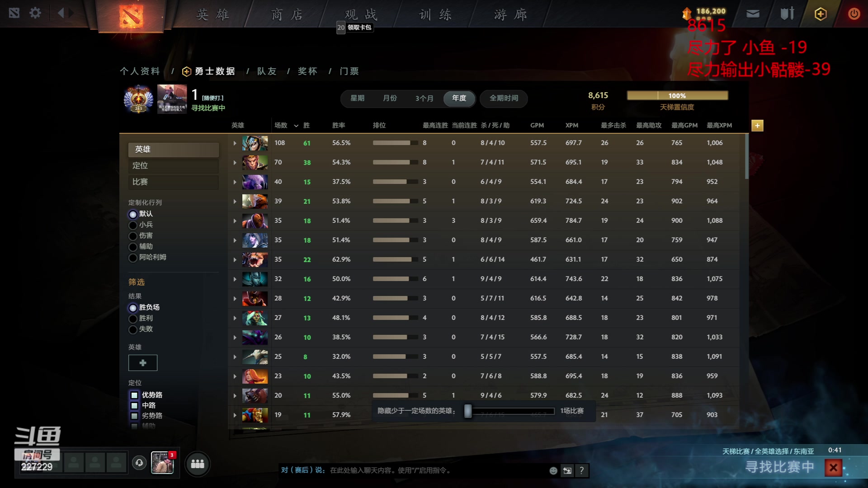Click the shards currency icon 186,200
868x488 pixels.
[686, 14]
